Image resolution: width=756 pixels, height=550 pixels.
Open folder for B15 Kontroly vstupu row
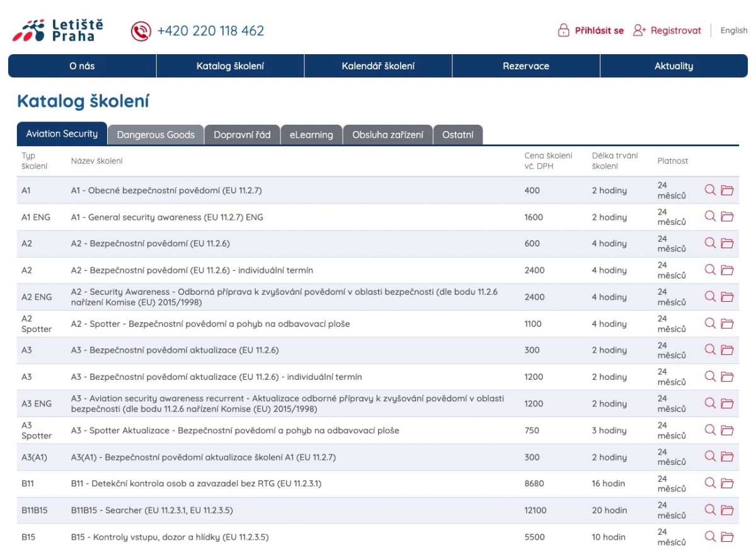click(x=727, y=537)
